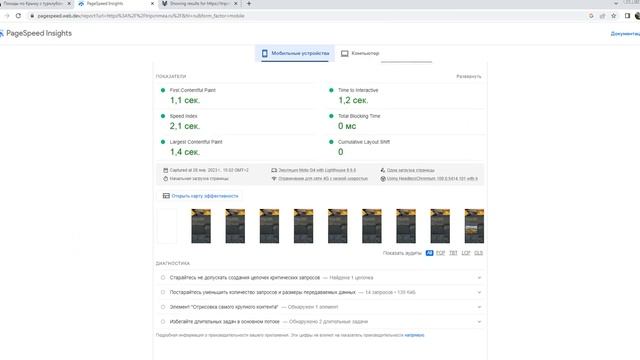Close the PageSpeed Insights browser tab

pos(152,4)
